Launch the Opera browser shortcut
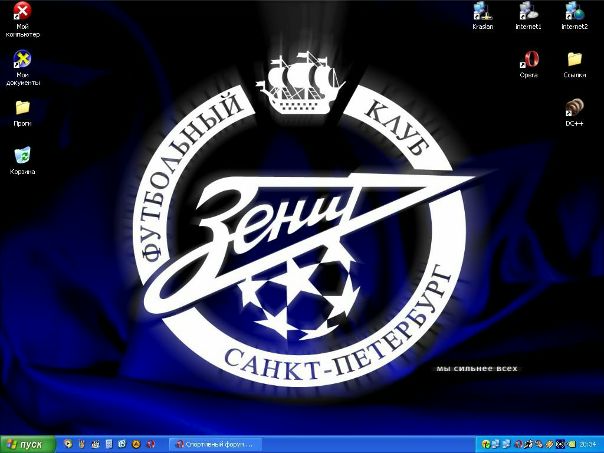The height and width of the screenshot is (453, 604). click(x=529, y=59)
